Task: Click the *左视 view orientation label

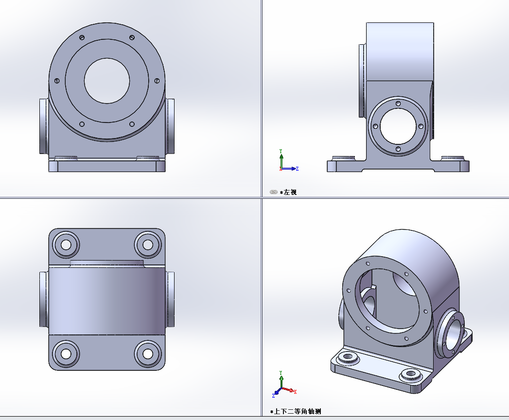Action: pyautogui.click(x=288, y=192)
